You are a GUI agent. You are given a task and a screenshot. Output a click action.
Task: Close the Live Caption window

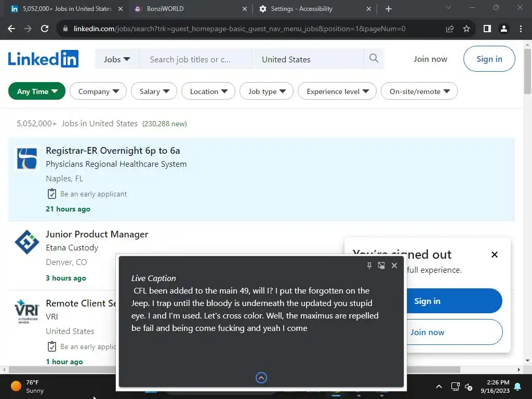point(394,265)
